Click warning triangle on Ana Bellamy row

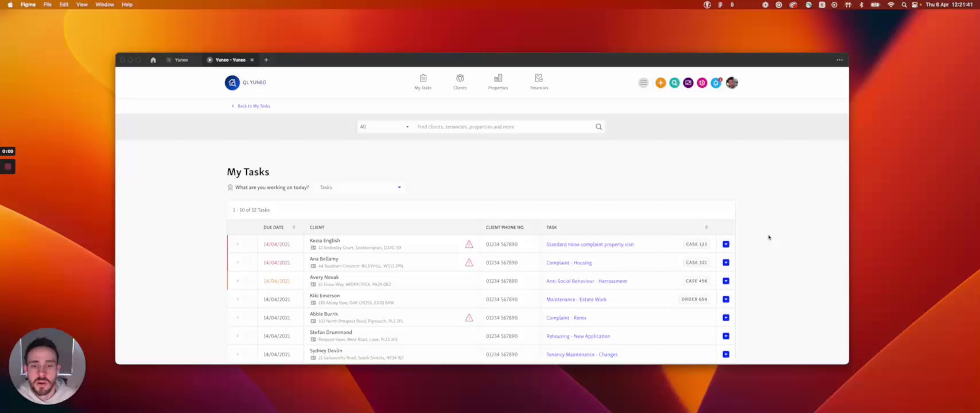click(469, 263)
